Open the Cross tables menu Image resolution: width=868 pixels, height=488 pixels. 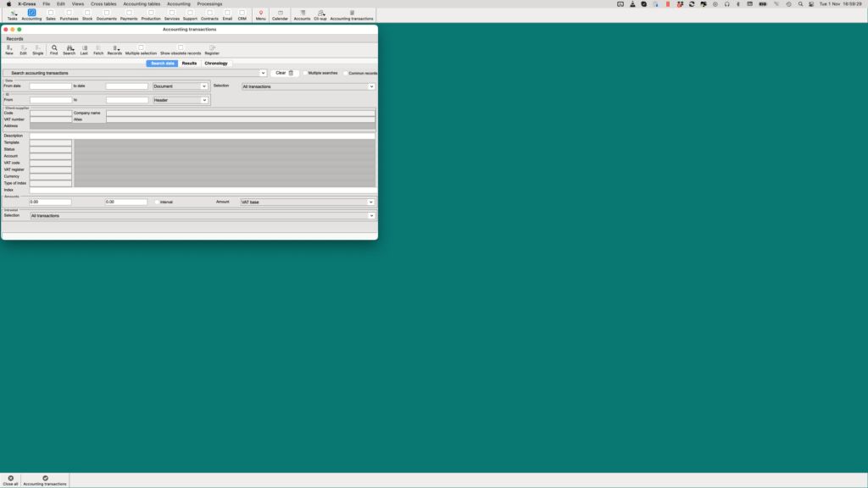tap(103, 4)
